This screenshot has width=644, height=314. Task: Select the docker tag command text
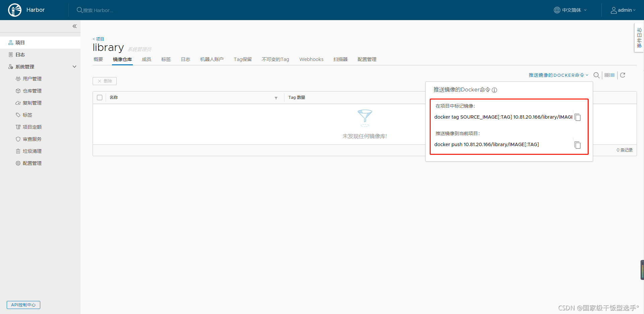click(503, 117)
